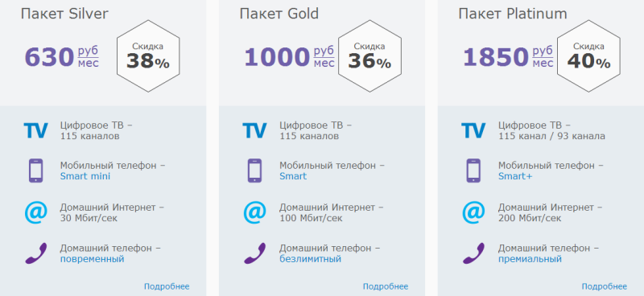Click the @ internet icon in Gold package
The width and height of the screenshot is (644, 296).
click(x=254, y=212)
